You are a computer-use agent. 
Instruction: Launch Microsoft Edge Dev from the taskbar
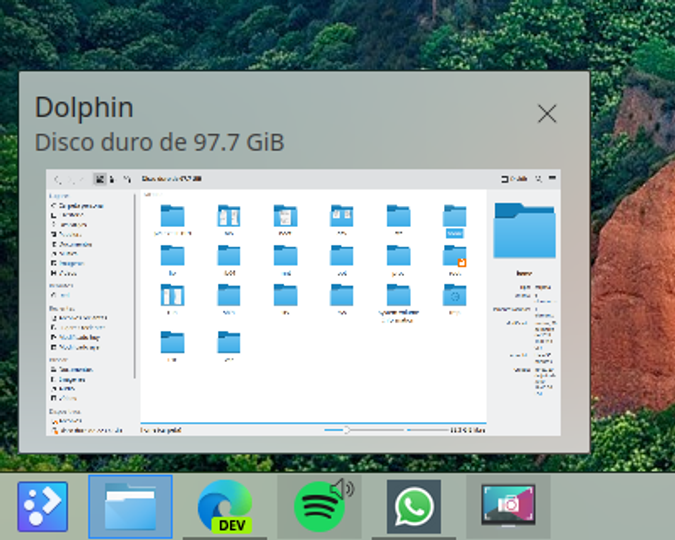pos(225,506)
